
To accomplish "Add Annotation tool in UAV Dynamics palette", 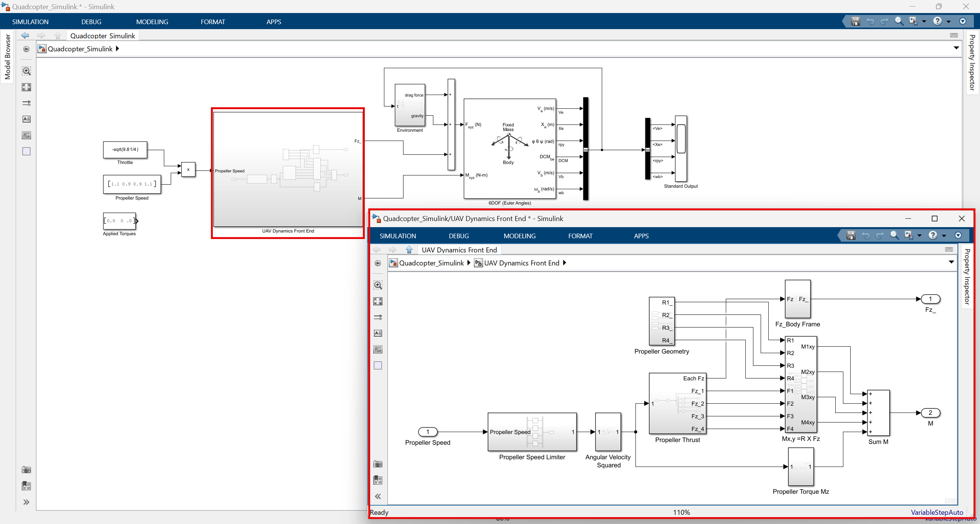I will click(378, 333).
